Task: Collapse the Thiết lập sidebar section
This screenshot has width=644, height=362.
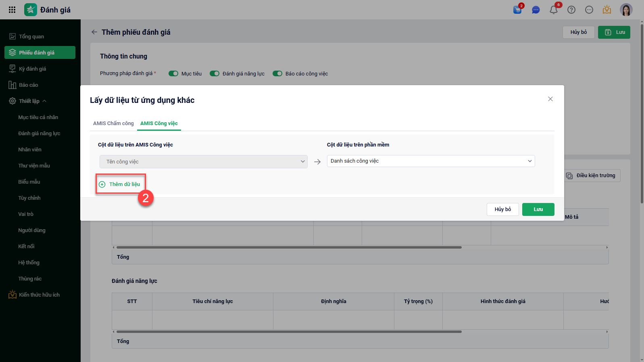Action: pyautogui.click(x=44, y=101)
